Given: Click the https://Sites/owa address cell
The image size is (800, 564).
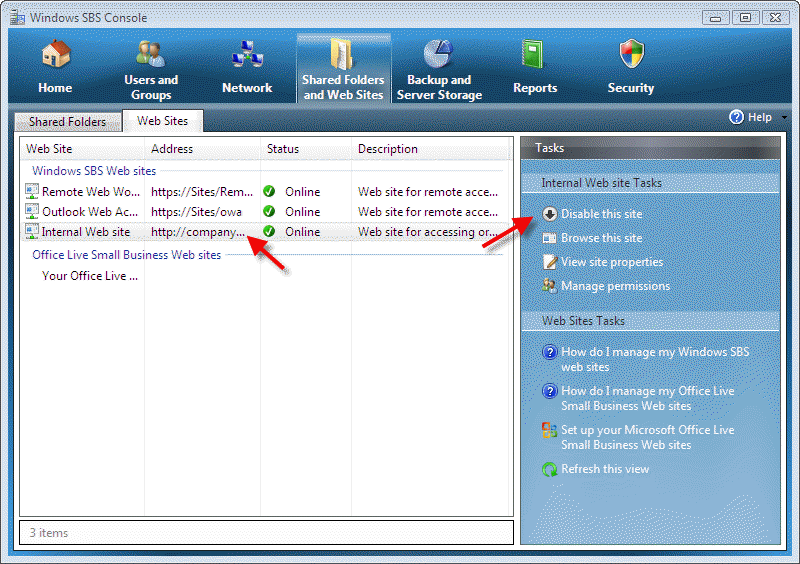Looking at the screenshot, I should click(196, 212).
